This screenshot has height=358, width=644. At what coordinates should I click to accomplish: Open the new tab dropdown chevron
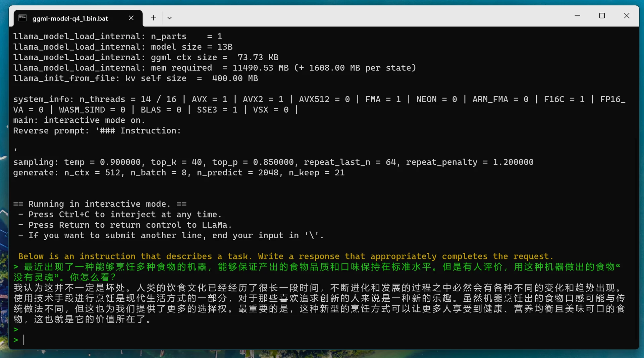point(169,18)
